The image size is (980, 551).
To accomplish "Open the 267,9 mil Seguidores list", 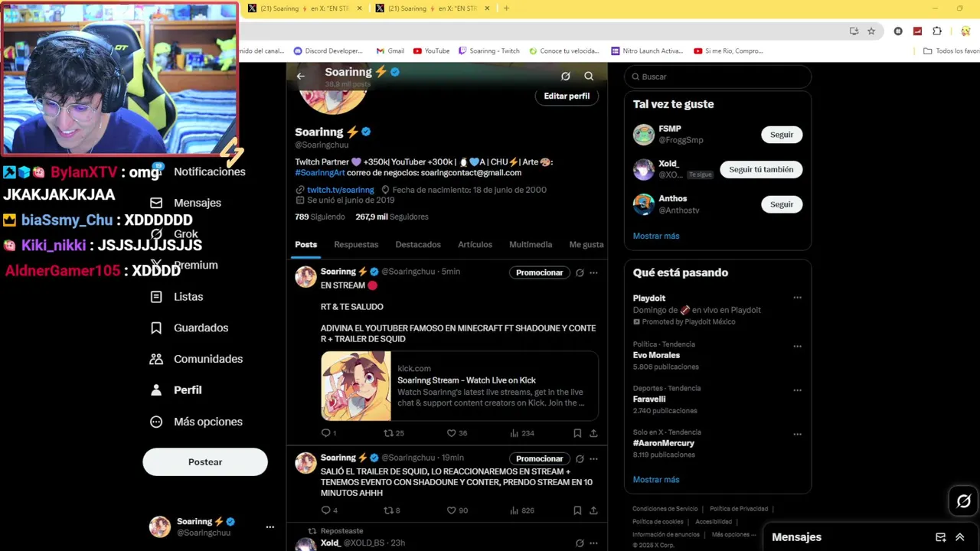I will point(392,217).
